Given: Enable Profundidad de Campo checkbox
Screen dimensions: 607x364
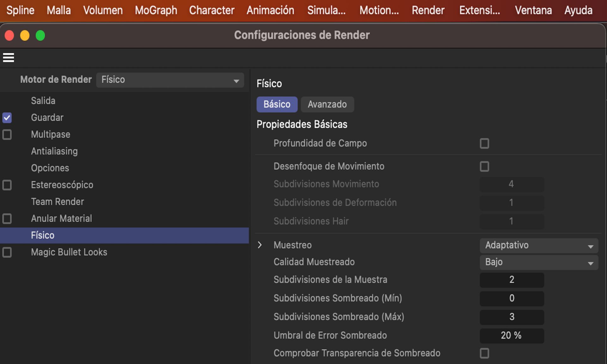Looking at the screenshot, I should click(484, 143).
